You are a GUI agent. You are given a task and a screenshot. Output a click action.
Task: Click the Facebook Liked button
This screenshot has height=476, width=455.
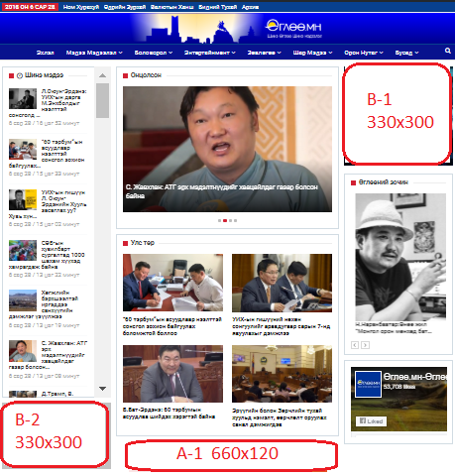point(371,421)
